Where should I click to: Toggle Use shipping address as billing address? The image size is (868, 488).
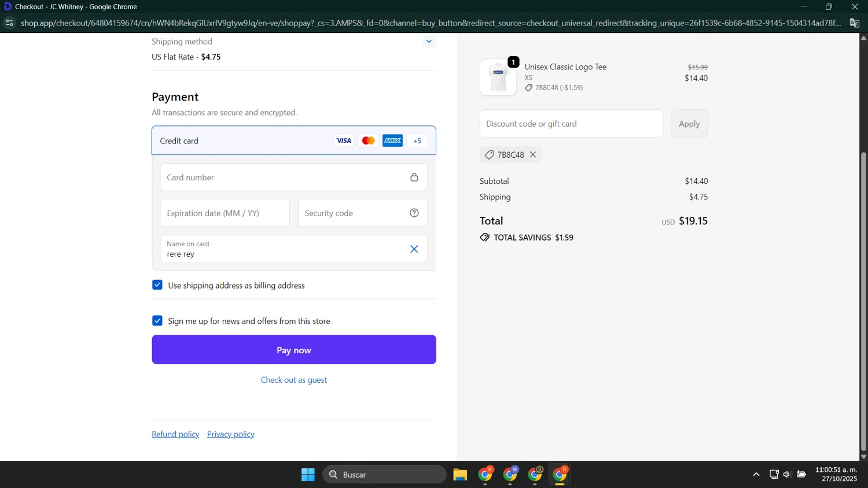click(x=157, y=285)
